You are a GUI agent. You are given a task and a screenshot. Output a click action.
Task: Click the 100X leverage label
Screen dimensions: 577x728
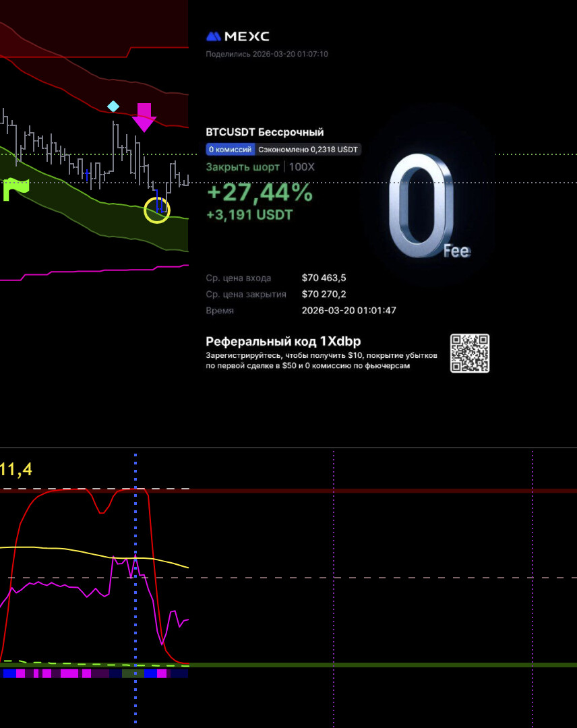tap(301, 167)
